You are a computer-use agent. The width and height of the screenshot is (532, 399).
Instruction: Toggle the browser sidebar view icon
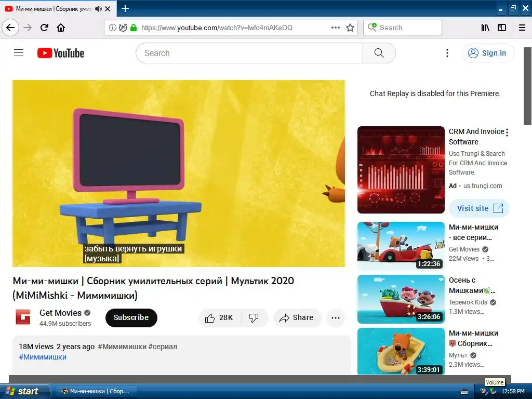502,28
